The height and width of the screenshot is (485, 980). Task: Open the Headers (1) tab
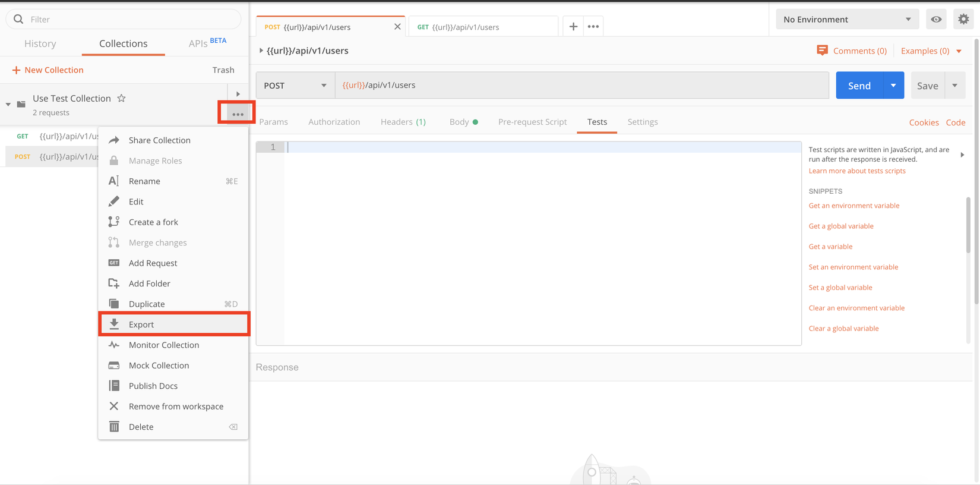point(403,122)
